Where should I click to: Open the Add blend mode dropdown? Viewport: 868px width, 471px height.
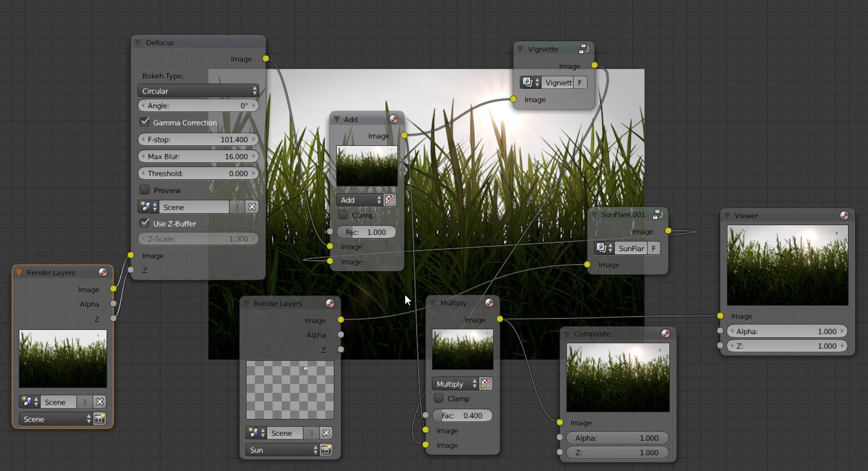coord(360,200)
